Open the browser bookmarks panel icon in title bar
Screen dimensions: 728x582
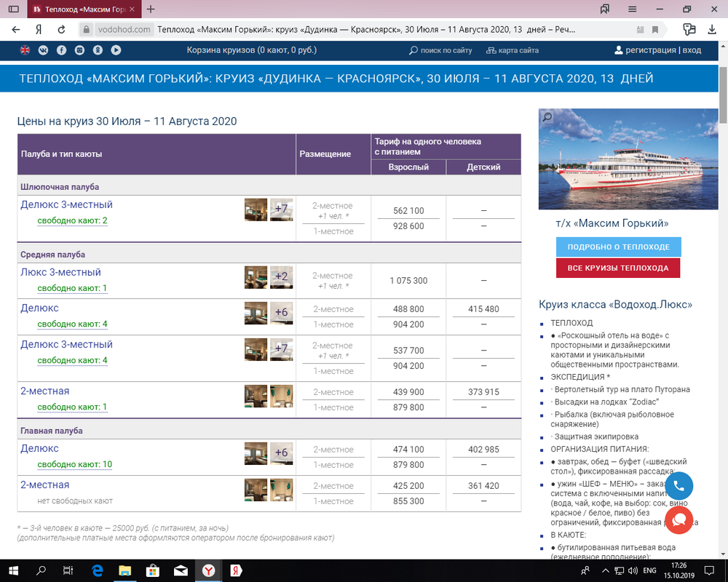[604, 9]
